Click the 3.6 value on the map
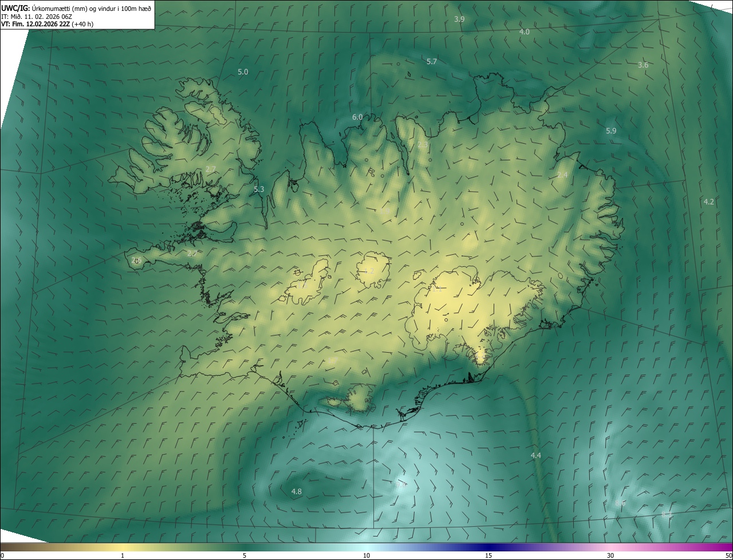This screenshot has width=733, height=560. point(643,65)
